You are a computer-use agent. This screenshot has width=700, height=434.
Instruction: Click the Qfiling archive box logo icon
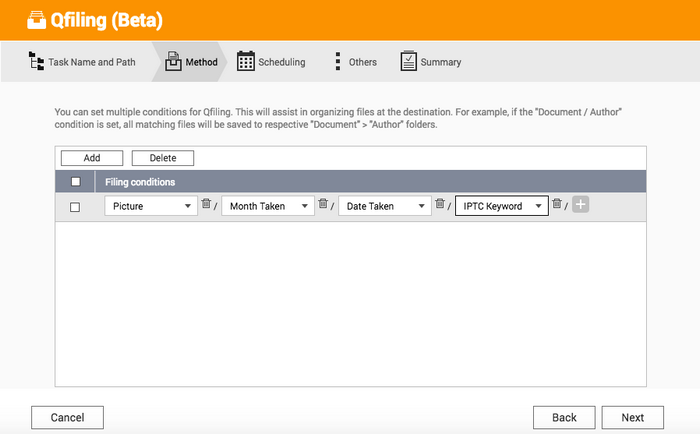coord(36,20)
